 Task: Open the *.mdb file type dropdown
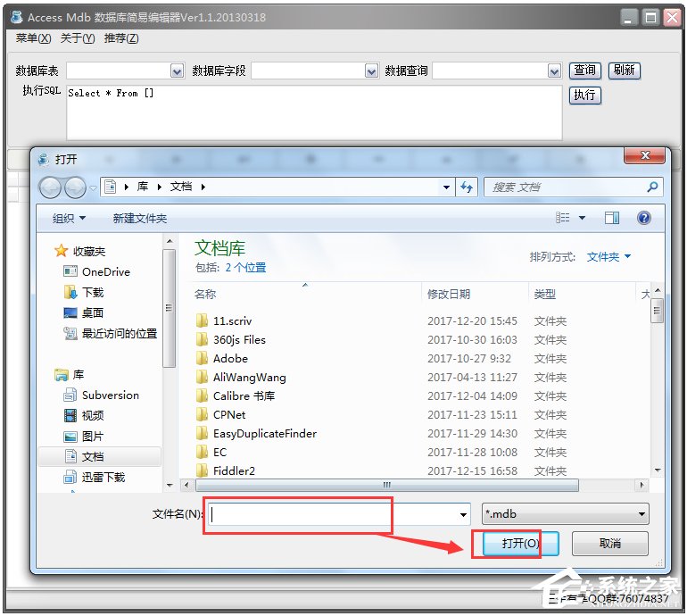[x=565, y=514]
